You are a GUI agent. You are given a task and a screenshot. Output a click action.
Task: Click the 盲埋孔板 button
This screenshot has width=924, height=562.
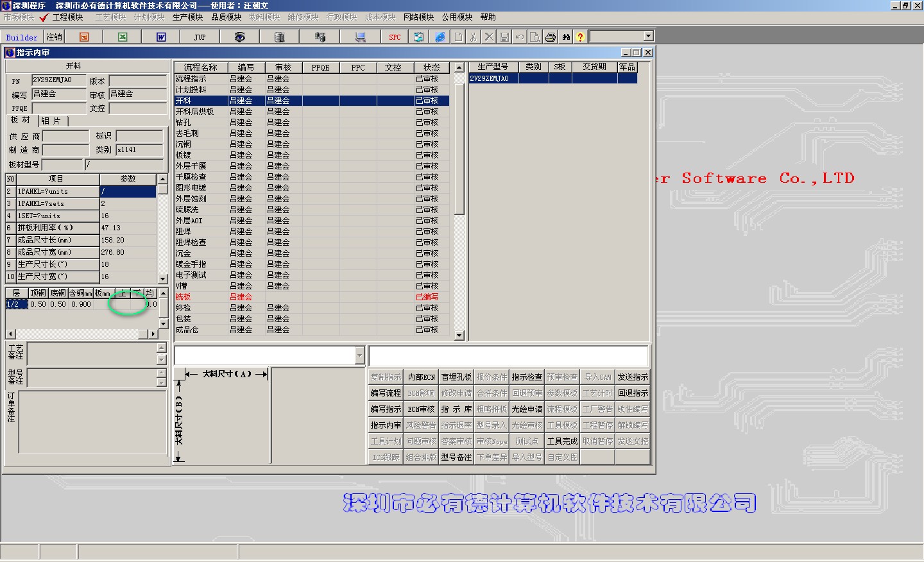click(456, 377)
